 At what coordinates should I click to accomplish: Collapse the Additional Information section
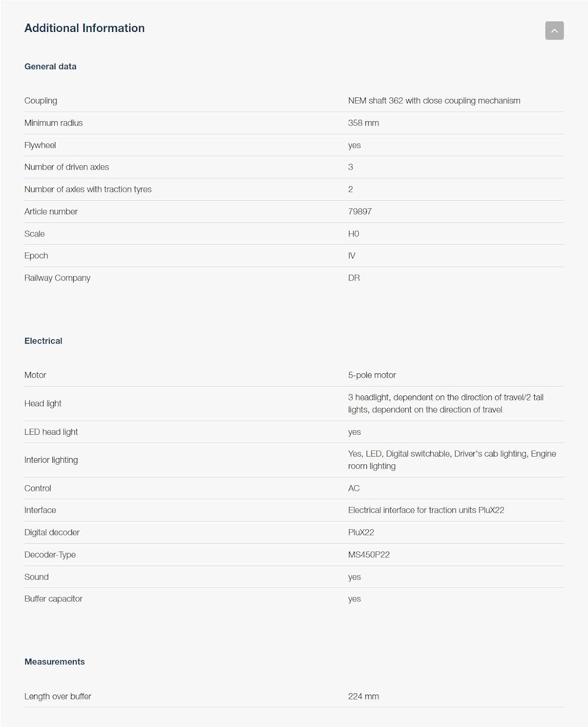click(x=554, y=31)
